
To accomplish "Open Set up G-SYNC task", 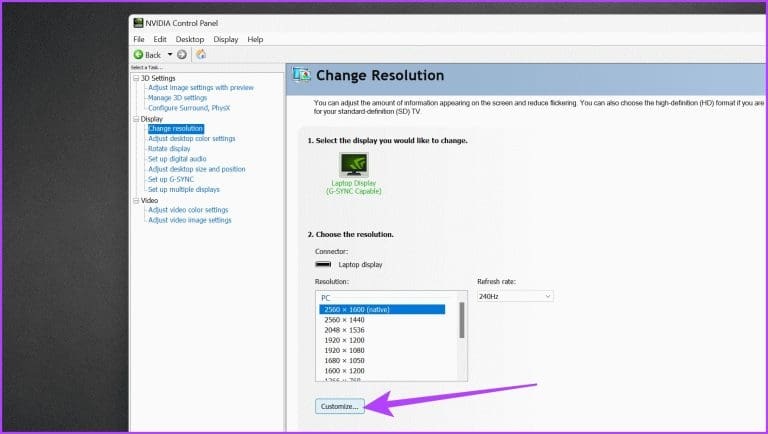I will point(170,179).
